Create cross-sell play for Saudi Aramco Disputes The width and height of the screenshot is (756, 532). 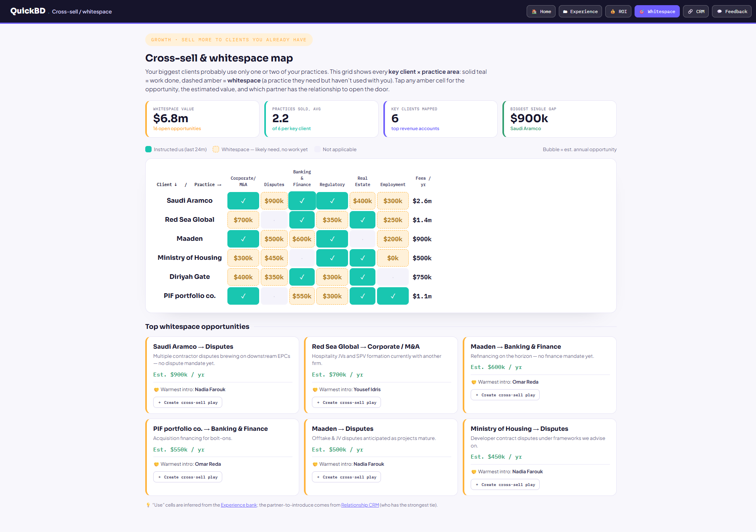pos(188,403)
